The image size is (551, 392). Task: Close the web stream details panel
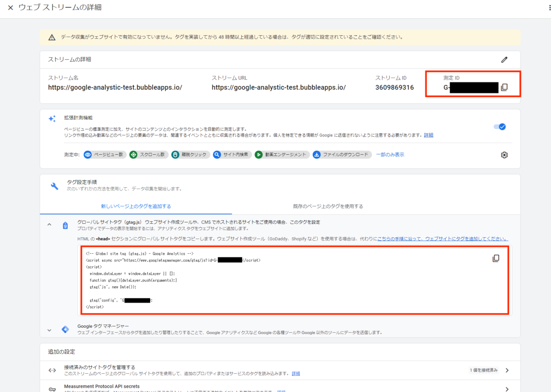coord(10,8)
